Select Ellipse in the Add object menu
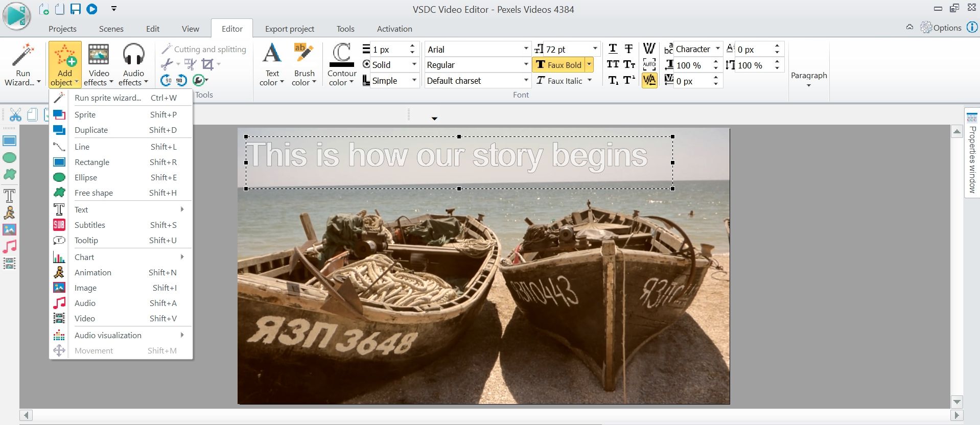The image size is (980, 425). (121, 177)
